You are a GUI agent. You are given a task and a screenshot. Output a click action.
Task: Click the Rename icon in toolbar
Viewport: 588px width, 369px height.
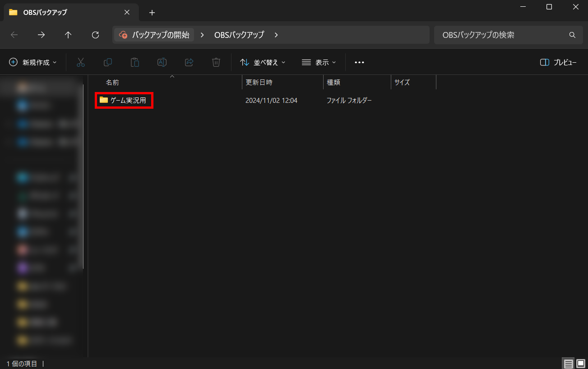point(162,62)
